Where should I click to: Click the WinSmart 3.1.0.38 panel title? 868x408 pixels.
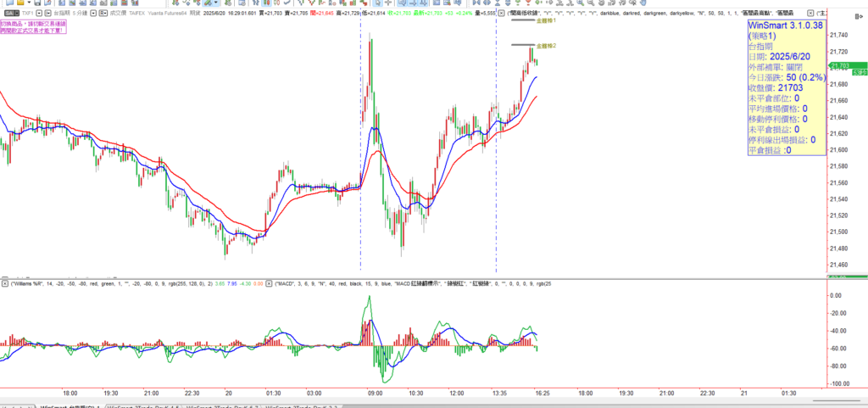tap(786, 25)
